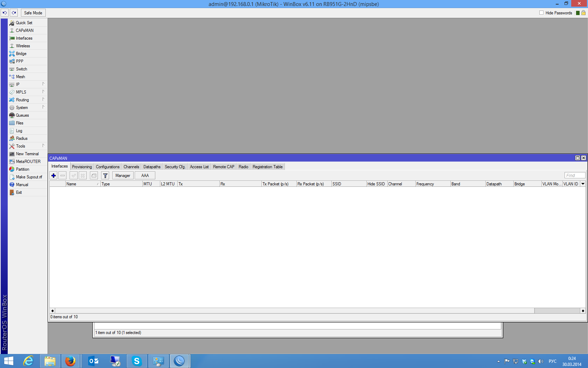Switch to the Datapaths tab
The width and height of the screenshot is (588, 368).
click(x=152, y=167)
